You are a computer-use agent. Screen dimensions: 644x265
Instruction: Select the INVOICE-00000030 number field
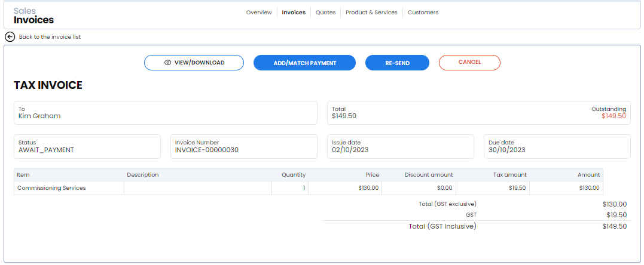(244, 146)
